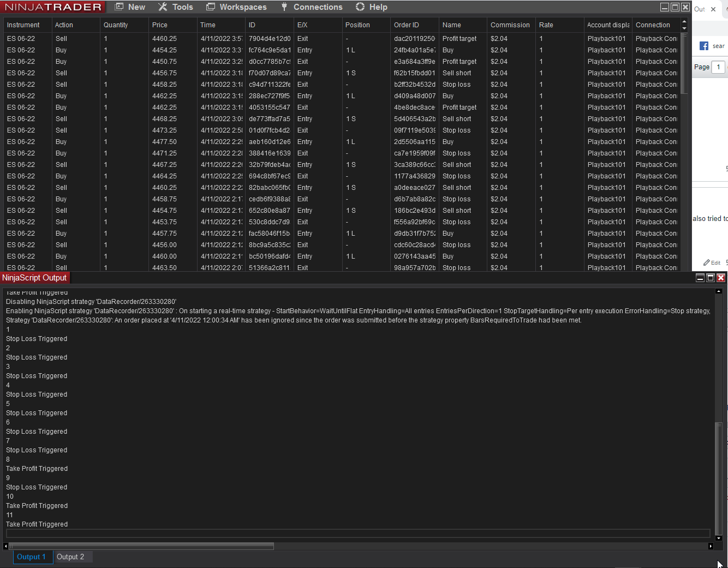Click executions grid scroll up arrow
The width and height of the screenshot is (728, 568).
click(x=684, y=22)
